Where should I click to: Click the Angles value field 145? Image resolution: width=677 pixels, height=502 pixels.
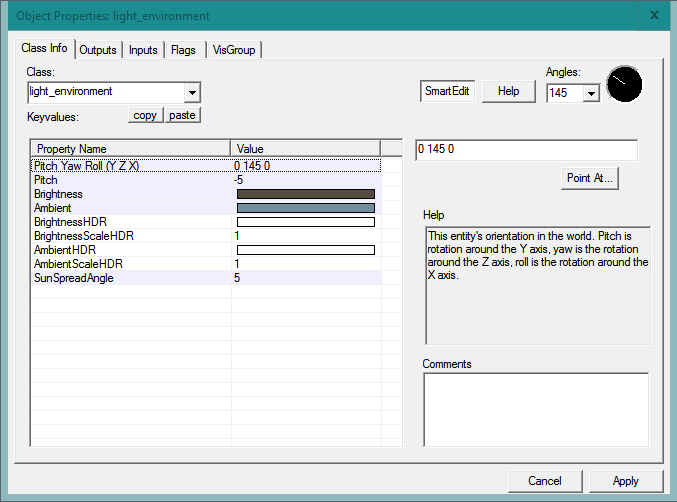point(565,93)
